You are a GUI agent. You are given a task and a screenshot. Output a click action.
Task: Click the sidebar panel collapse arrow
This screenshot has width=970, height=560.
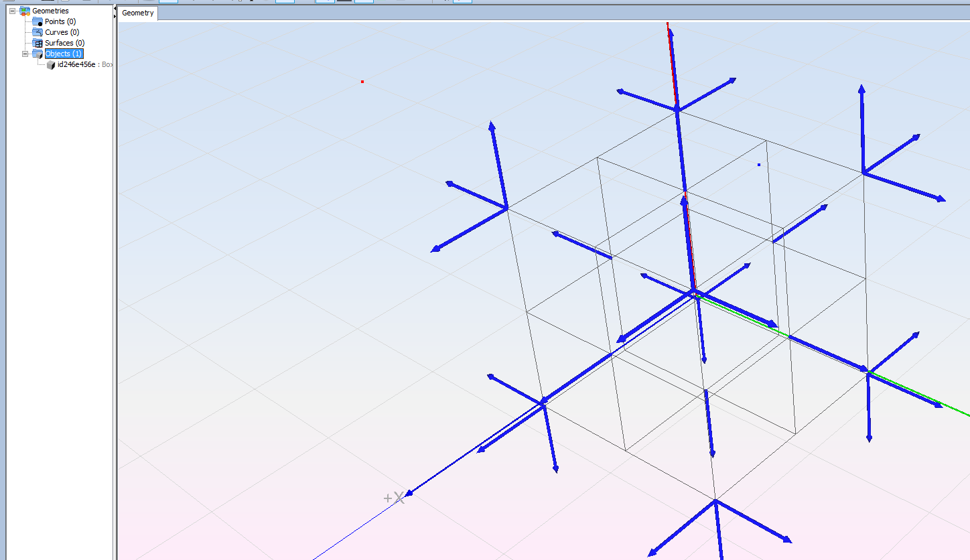point(115,7)
